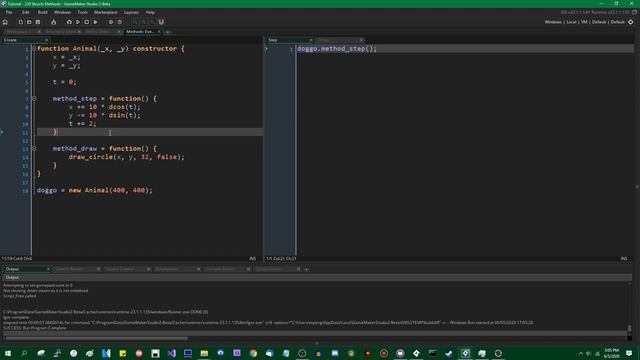Open the Help toolbar icon

click(x=120, y=22)
